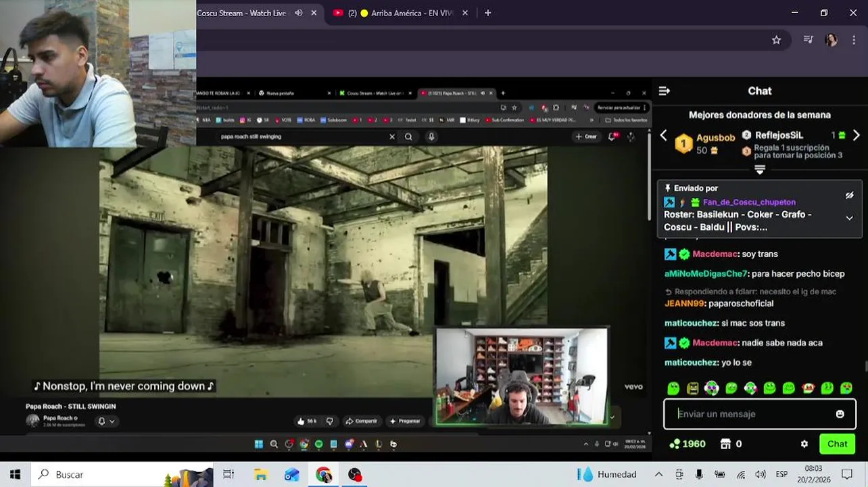Screen dimensions: 868x487
Task: Open Task View on taskbar
Action: coord(228,475)
